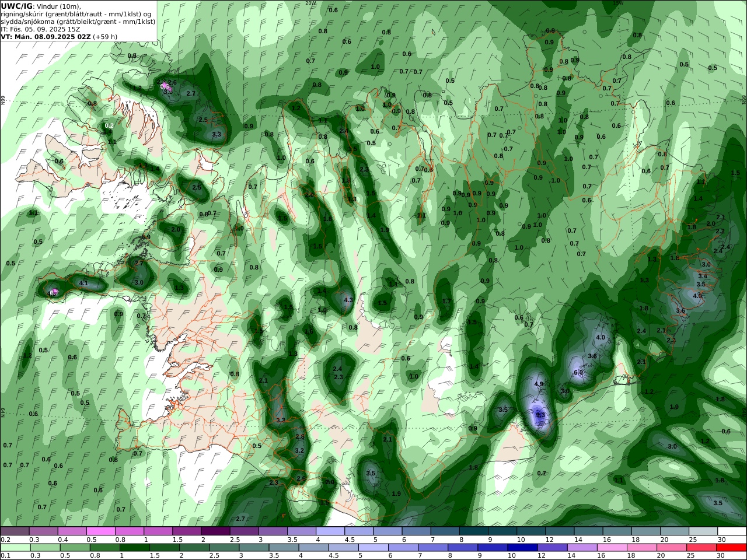The width and height of the screenshot is (747, 560).
Task: Select the white upper legend swatch labeled 30
Action: tap(732, 531)
